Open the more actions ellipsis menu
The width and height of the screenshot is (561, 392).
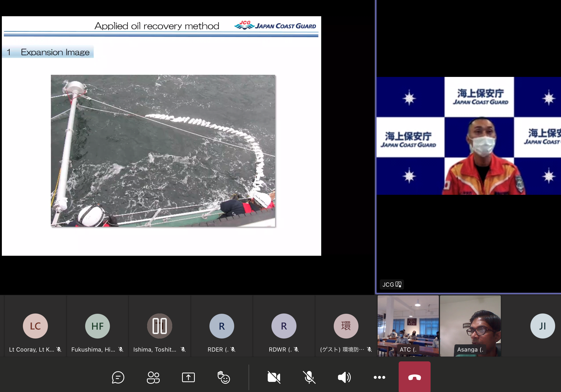click(x=379, y=377)
